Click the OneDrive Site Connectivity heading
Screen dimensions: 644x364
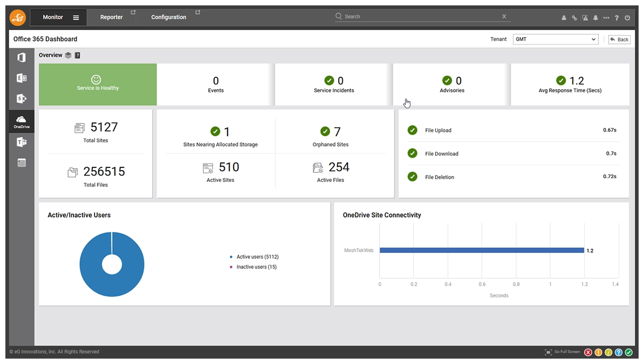382,215
